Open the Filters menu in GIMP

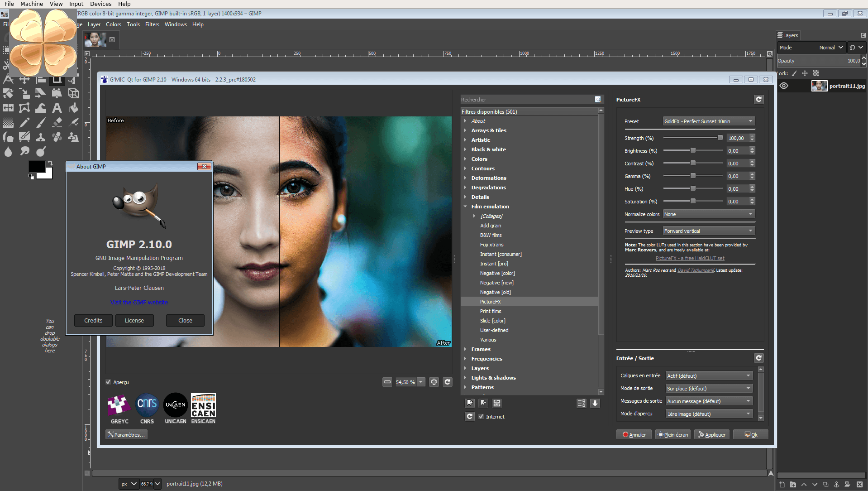152,24
